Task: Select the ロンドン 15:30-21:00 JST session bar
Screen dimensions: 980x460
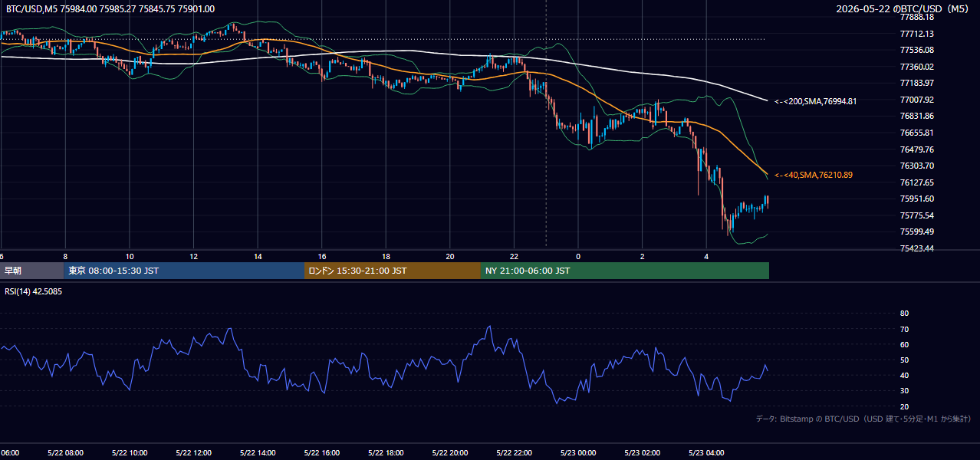Action: click(x=393, y=271)
